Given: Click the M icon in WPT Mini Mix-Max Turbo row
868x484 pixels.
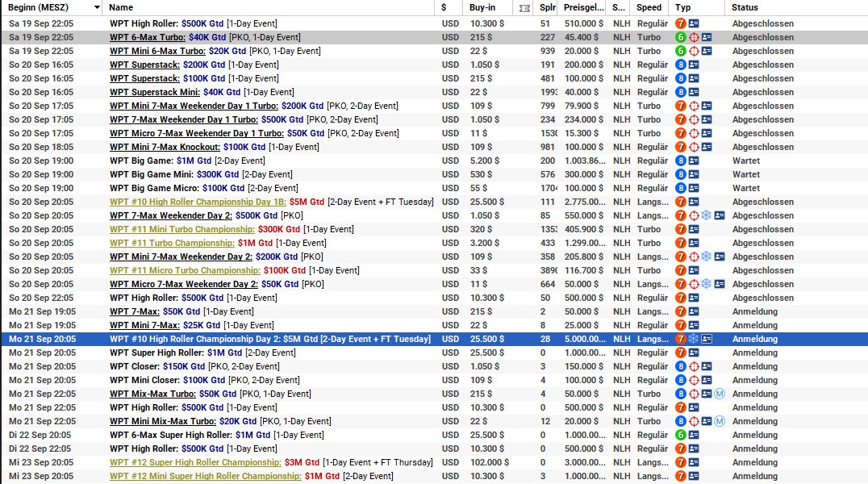Looking at the screenshot, I should pos(720,421).
